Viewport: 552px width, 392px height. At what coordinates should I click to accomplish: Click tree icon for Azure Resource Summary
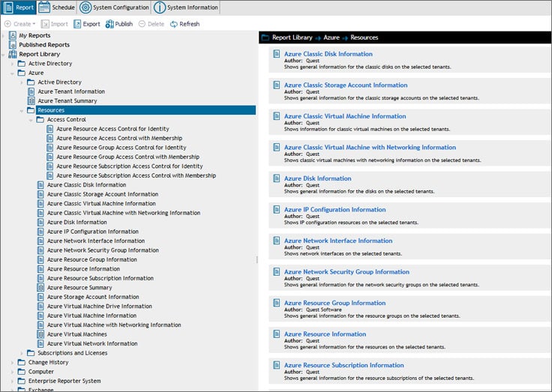(40, 288)
